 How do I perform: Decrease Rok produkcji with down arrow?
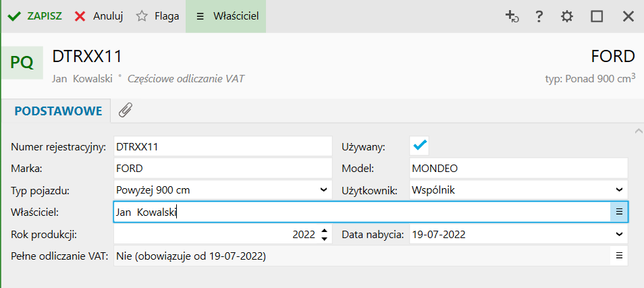tap(325, 239)
